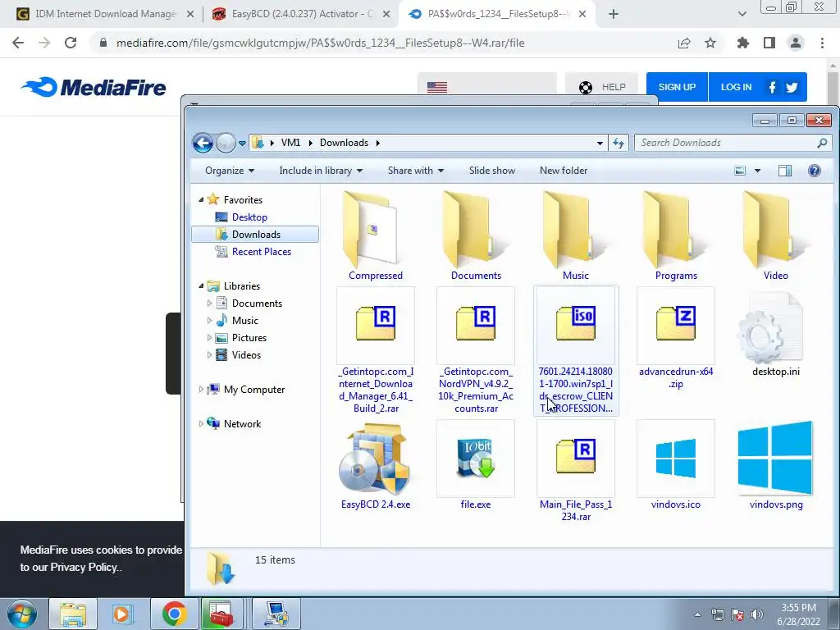Screen dimensions: 840x630
Task: Select Main_File_Pass_1234.rar archive
Action: [x=576, y=472]
